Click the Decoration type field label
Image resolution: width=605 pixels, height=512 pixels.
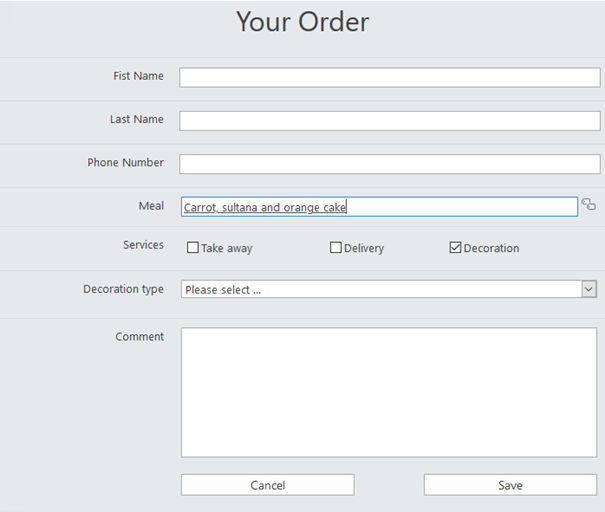tap(123, 289)
